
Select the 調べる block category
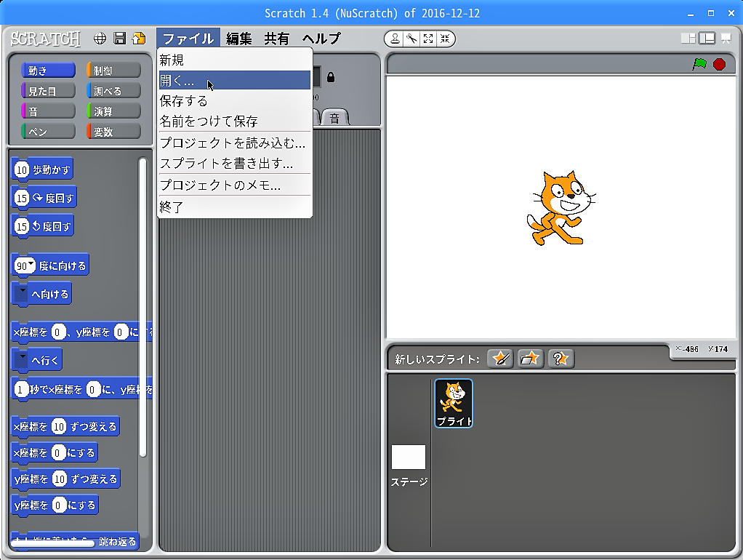click(x=113, y=91)
